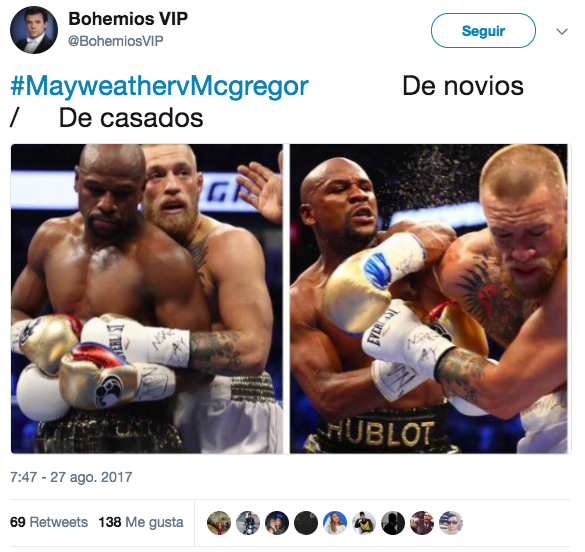Visit the @BohemiosVIP handle link
This screenshot has height=552, width=585.
pyautogui.click(x=115, y=41)
